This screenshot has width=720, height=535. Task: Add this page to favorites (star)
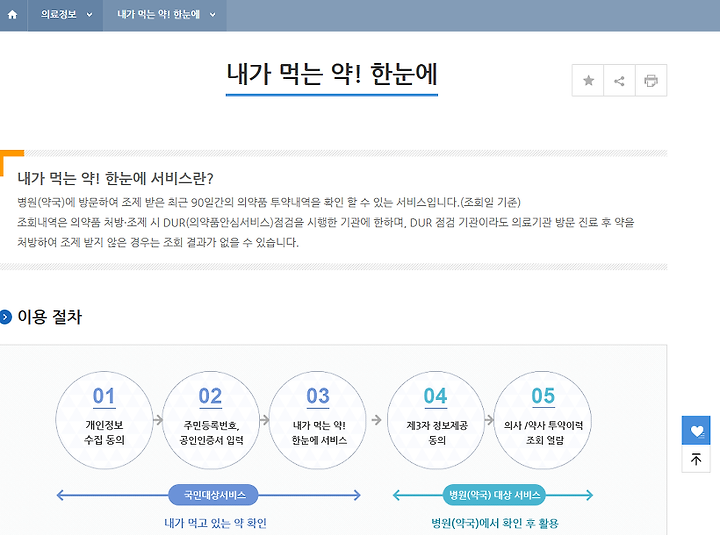click(588, 81)
